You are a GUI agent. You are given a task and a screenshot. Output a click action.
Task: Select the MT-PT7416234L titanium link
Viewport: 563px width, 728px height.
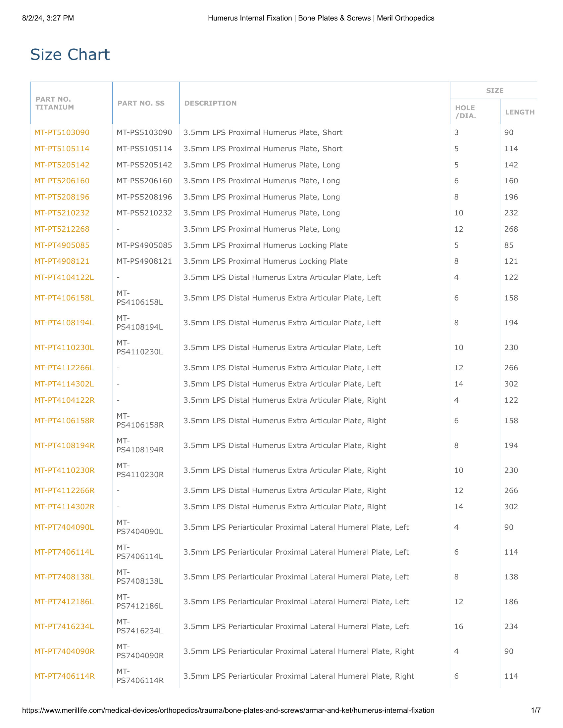click(64, 627)
